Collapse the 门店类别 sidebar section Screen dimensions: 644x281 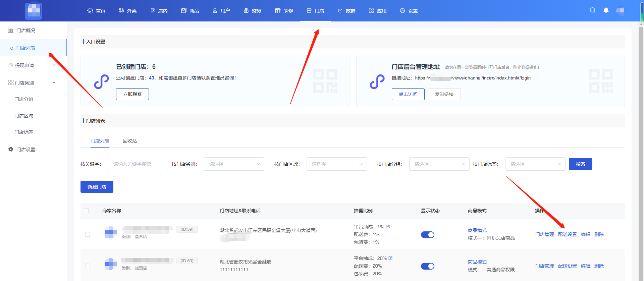[54, 83]
